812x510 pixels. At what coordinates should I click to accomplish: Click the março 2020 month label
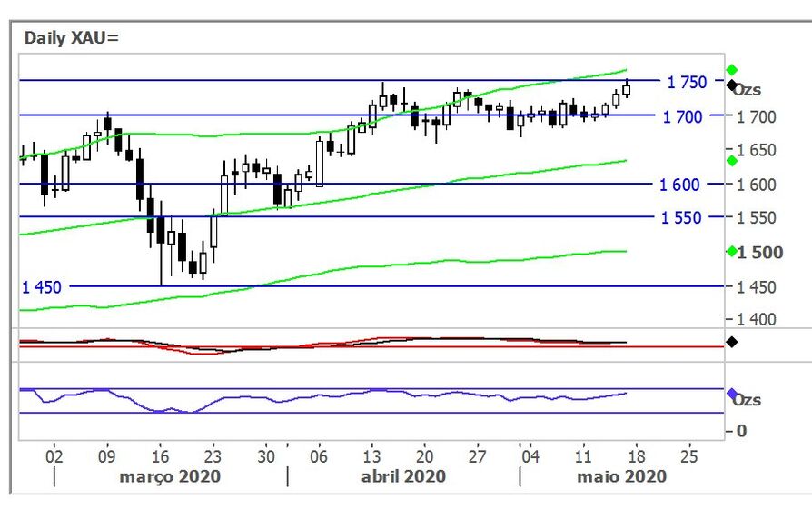tap(170, 476)
